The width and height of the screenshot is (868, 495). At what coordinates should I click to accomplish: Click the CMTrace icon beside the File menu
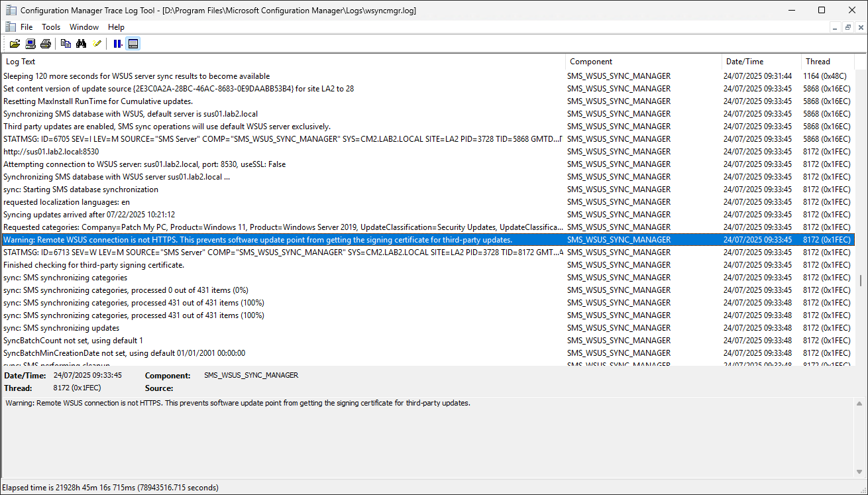[10, 27]
